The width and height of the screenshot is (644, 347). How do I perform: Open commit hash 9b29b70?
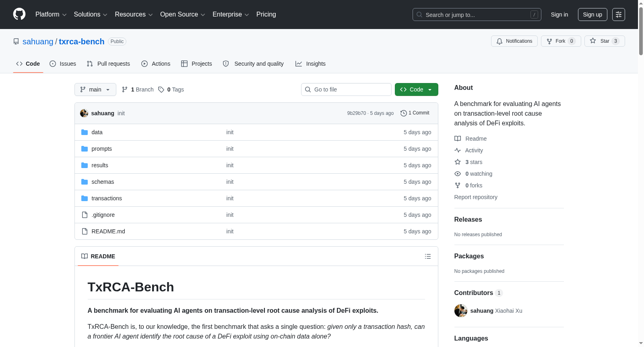point(357,113)
